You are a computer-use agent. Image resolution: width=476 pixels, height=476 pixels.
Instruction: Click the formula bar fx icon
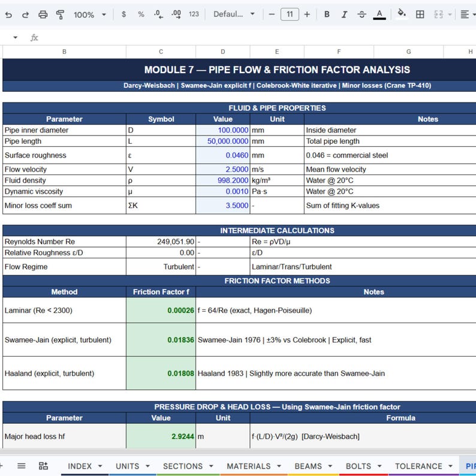point(34,37)
